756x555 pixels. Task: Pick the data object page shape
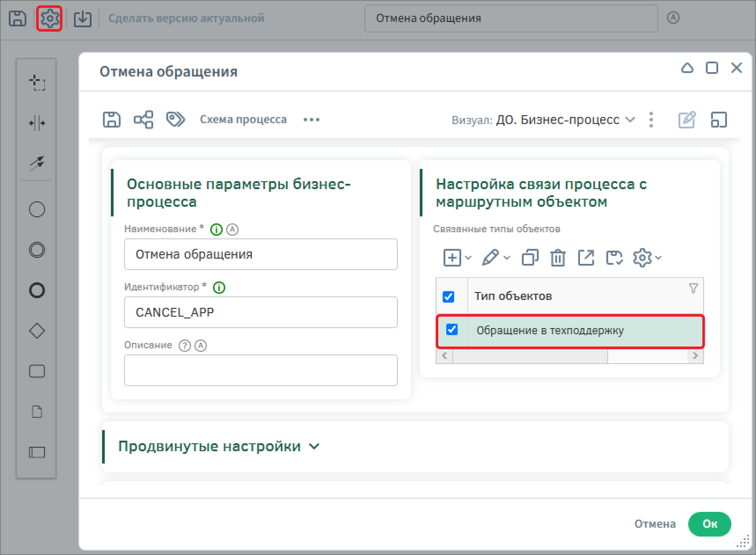pyautogui.click(x=37, y=412)
